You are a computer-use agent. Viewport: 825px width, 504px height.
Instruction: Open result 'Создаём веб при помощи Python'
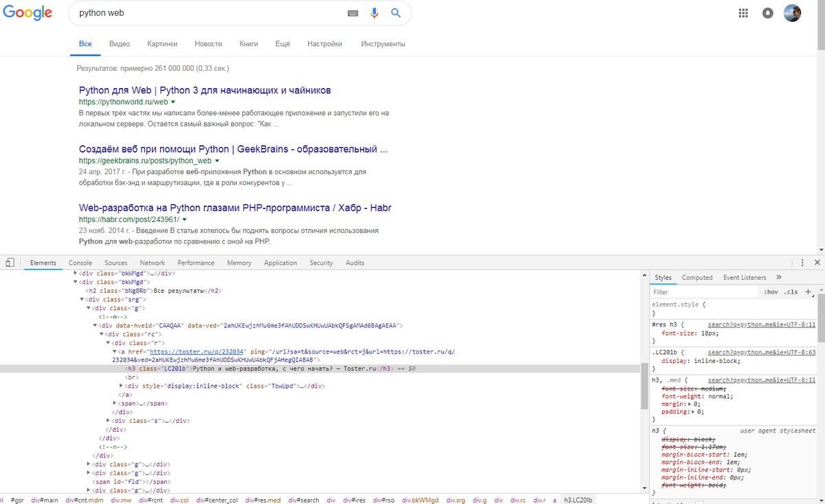coord(233,149)
